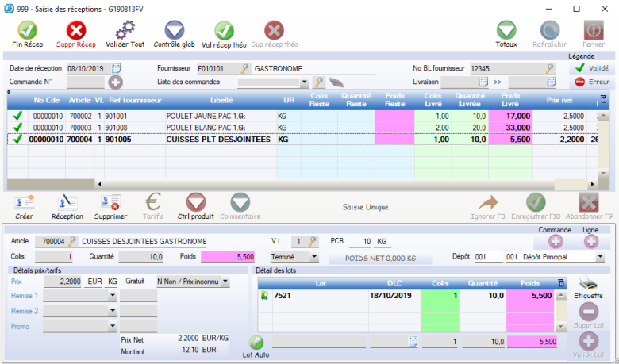Click the Libellé column header

point(221,100)
